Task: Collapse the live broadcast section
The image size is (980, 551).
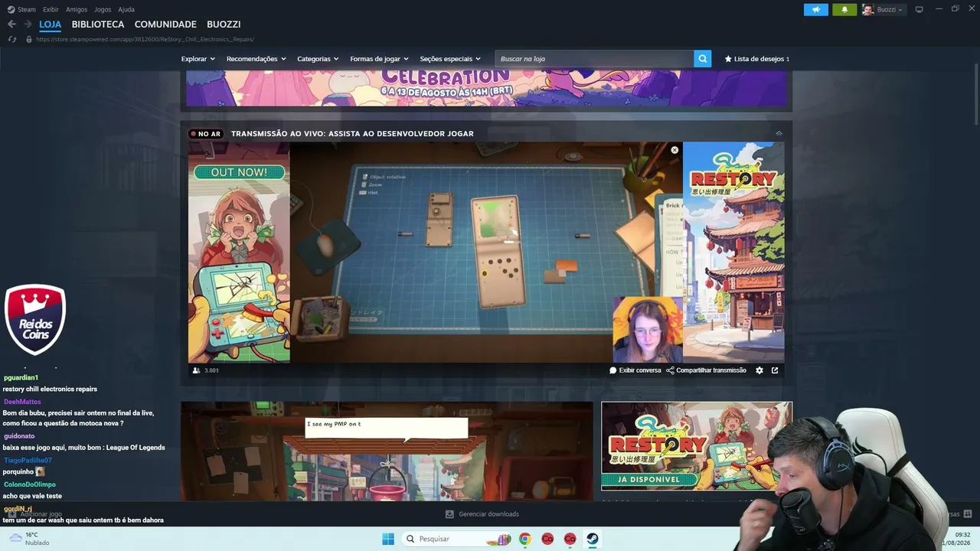Action: (x=779, y=133)
